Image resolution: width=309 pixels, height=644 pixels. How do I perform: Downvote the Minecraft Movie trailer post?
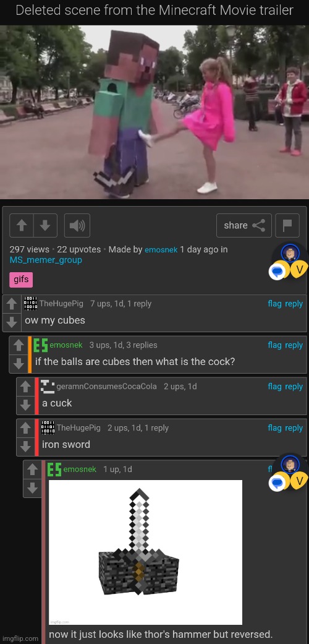point(45,225)
